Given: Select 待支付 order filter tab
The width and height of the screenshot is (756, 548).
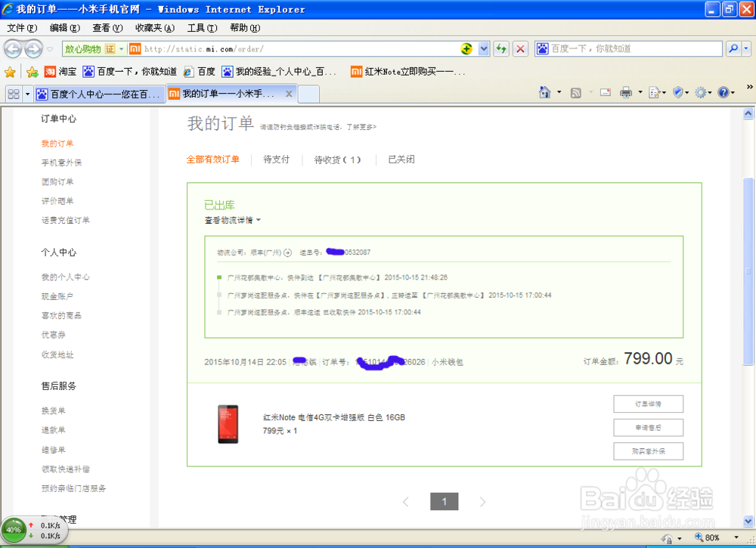Looking at the screenshot, I should point(276,159).
